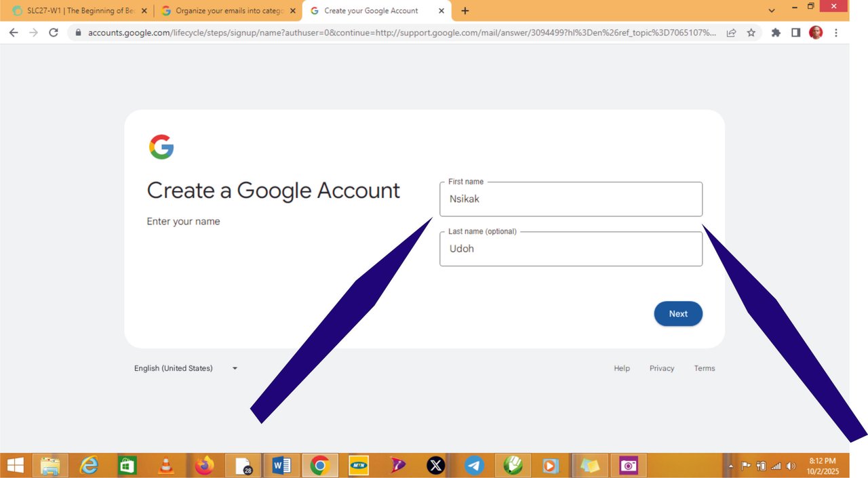Open the Terms link
The width and height of the screenshot is (868, 478).
point(705,368)
